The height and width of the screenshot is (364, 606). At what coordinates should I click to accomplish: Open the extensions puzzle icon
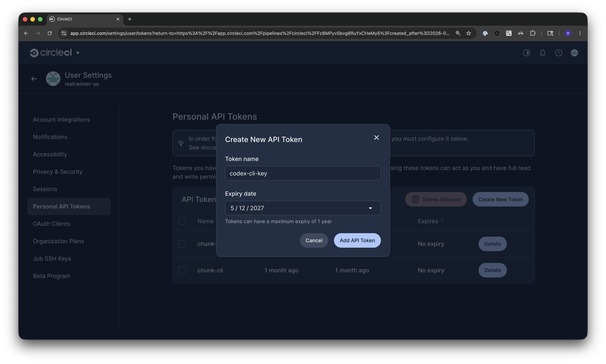pos(532,33)
